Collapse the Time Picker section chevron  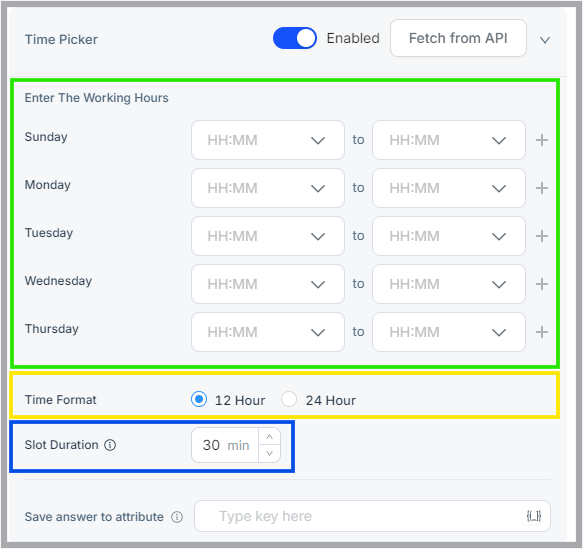(545, 40)
